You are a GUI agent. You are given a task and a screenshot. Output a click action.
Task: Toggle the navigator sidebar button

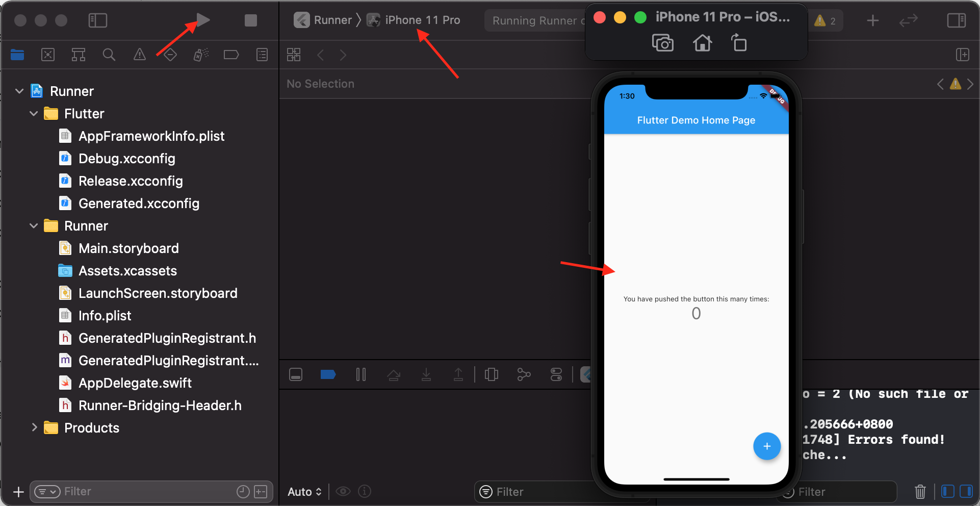[x=98, y=20]
